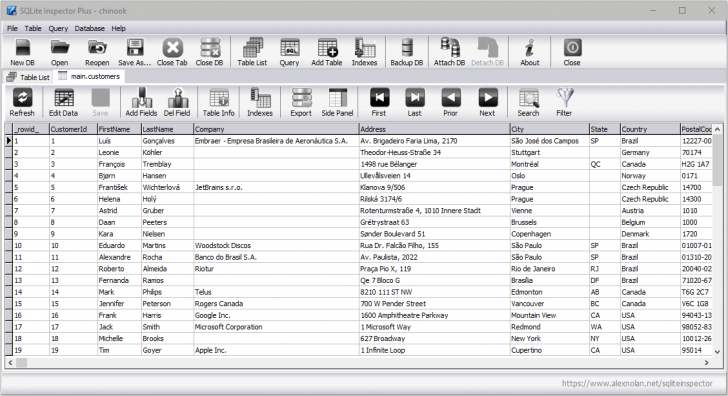The image size is (728, 396).
Task: Click the horizontal scrollbar right arrow
Action: [707, 363]
